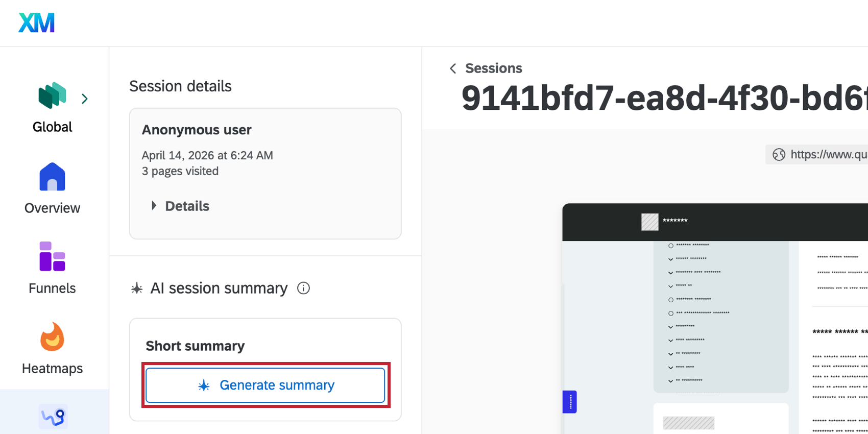Open the Heatmaps flame icon

pyautogui.click(x=52, y=336)
